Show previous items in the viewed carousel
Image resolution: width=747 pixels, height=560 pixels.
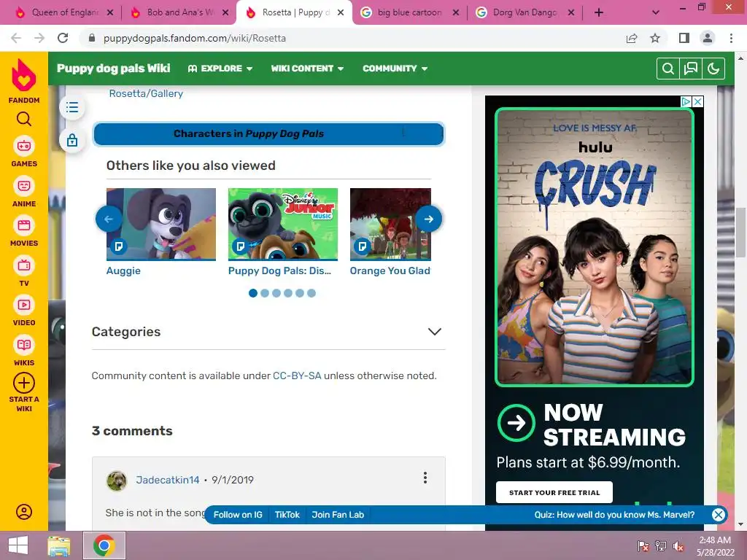click(x=109, y=219)
